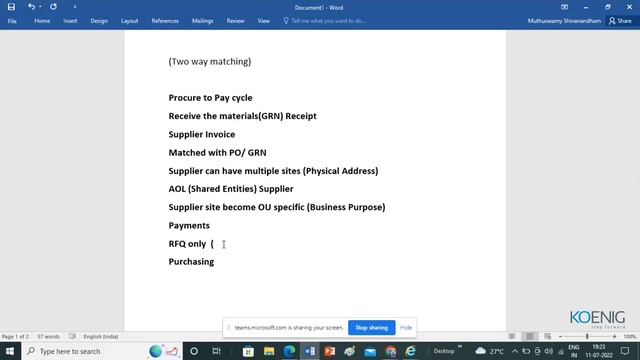Click English (India) language indicator
The width and height of the screenshot is (640, 360).
pyautogui.click(x=101, y=337)
